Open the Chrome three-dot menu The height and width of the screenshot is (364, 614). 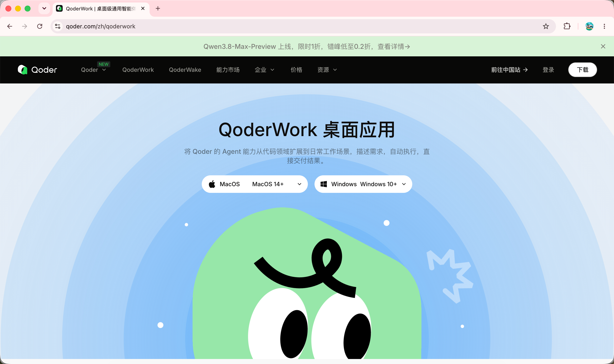604,26
